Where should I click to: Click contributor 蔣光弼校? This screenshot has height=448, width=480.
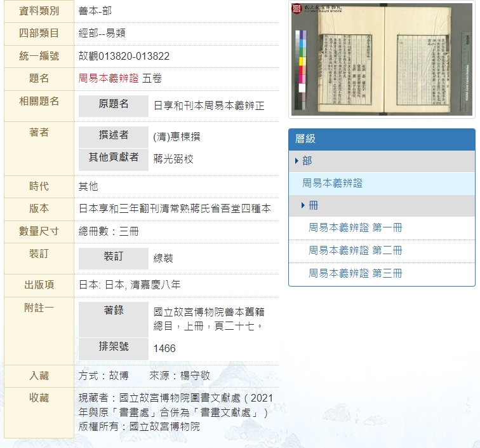[x=173, y=159]
